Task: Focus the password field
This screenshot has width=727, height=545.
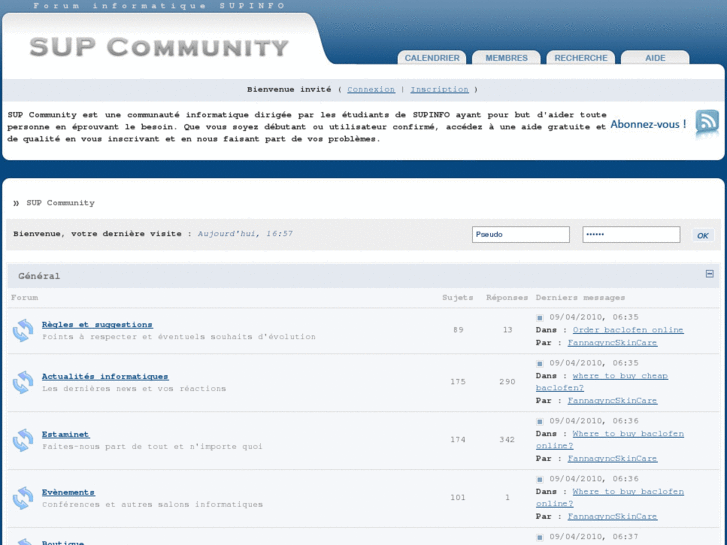Action: click(631, 235)
